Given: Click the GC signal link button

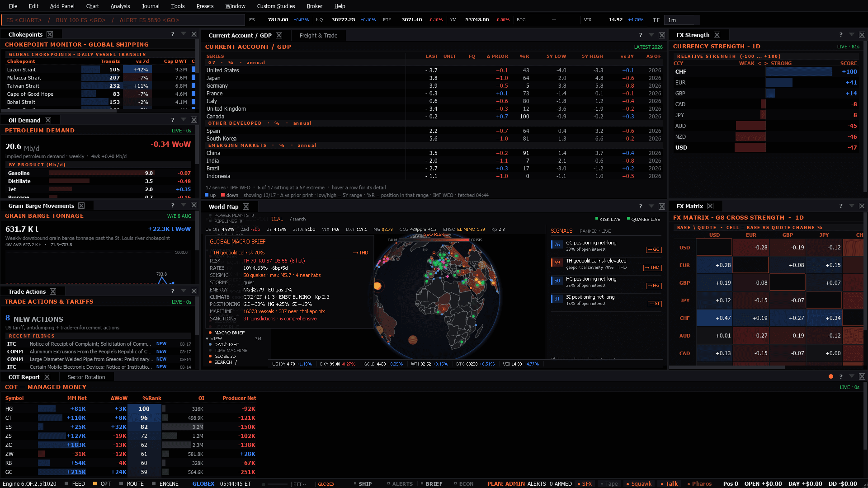Looking at the screenshot, I should tap(654, 249).
